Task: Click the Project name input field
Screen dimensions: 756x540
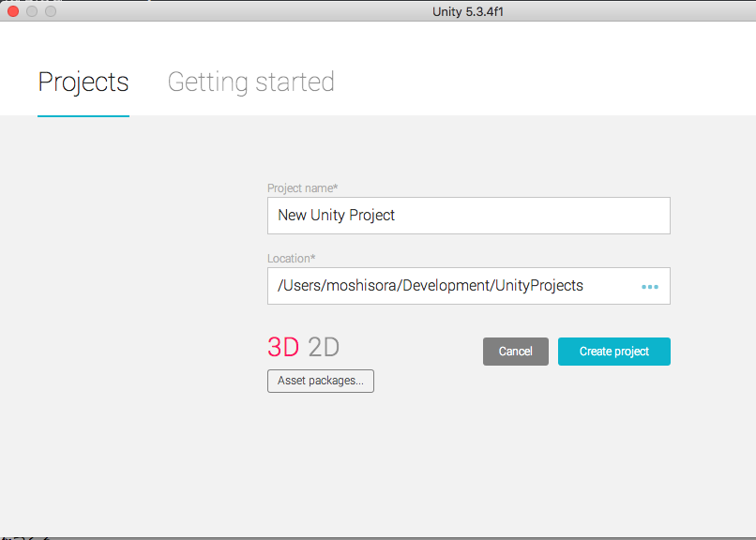Action: click(x=469, y=216)
